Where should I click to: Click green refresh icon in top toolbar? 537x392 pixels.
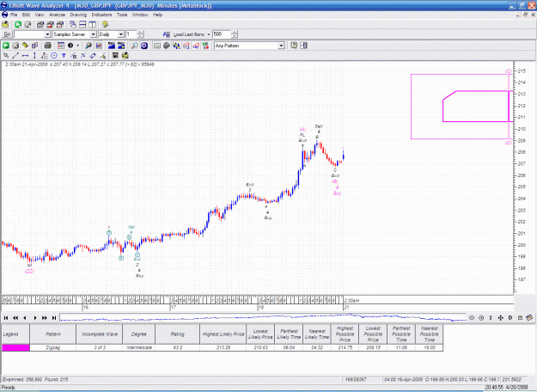tap(18, 24)
